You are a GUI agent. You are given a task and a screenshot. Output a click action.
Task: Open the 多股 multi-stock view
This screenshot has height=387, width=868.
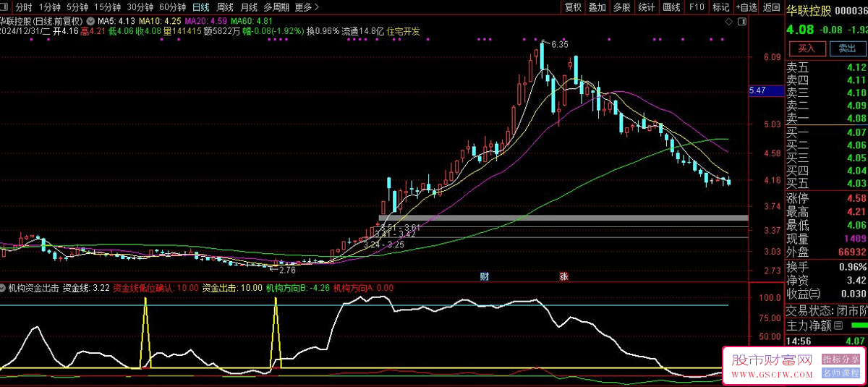[621, 7]
